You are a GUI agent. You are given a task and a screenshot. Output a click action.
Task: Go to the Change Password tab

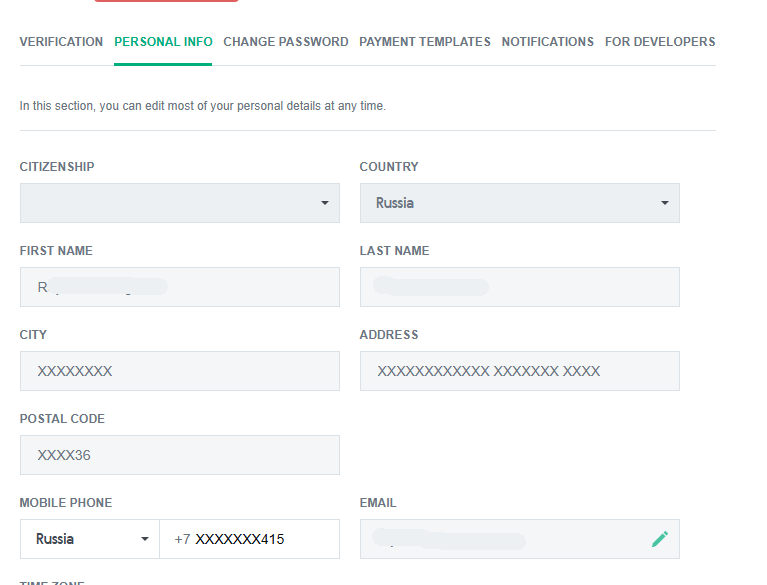click(285, 42)
